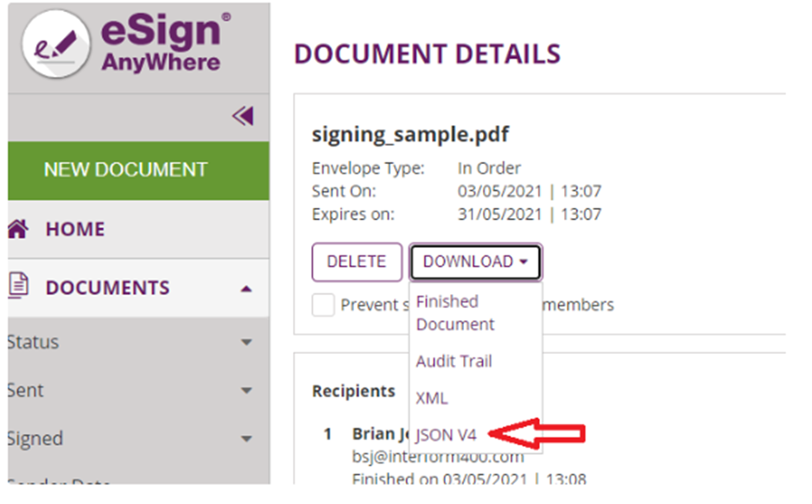The height and width of the screenshot is (504, 812).
Task: Expand the Signed filter arrow
Action: (x=246, y=438)
